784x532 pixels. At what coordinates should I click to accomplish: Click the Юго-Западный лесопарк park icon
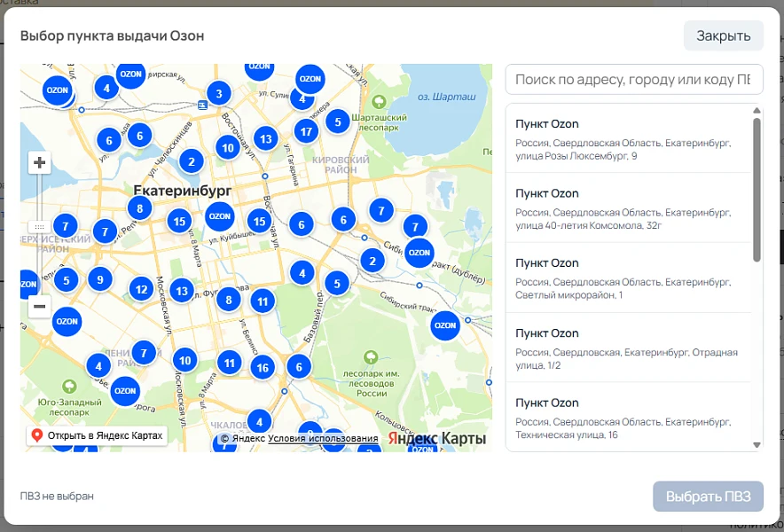click(69, 387)
